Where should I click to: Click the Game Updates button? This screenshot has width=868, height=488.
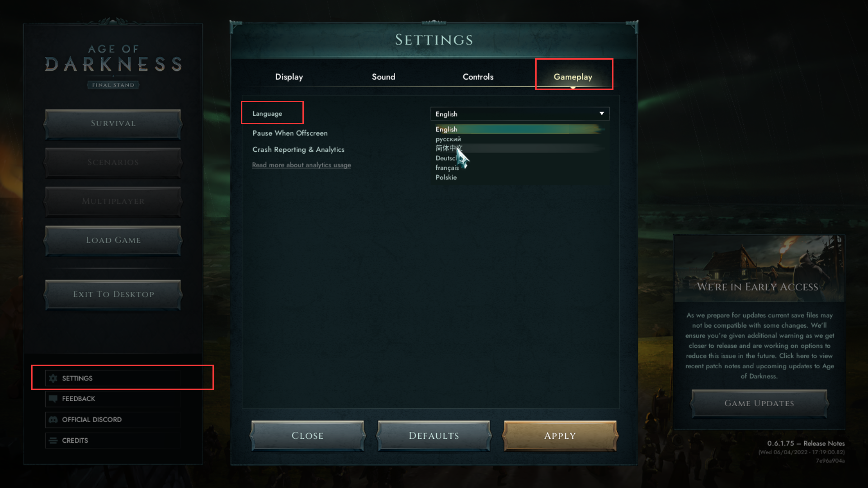(759, 403)
